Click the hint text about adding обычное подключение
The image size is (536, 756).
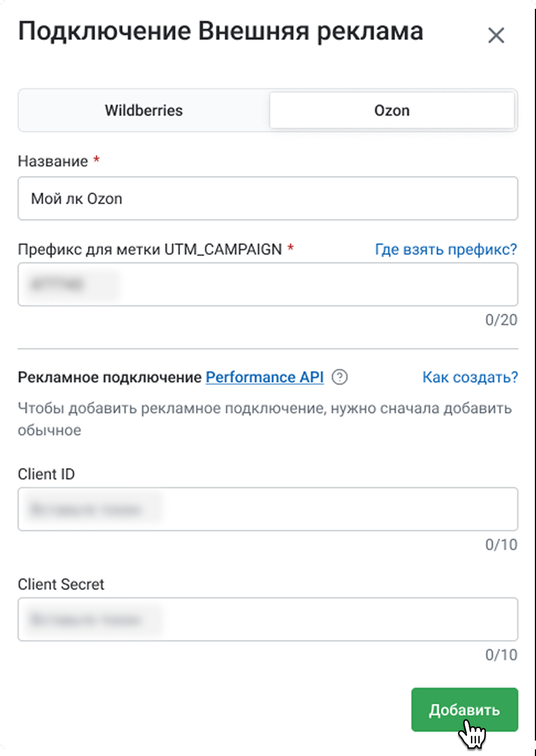(x=265, y=419)
